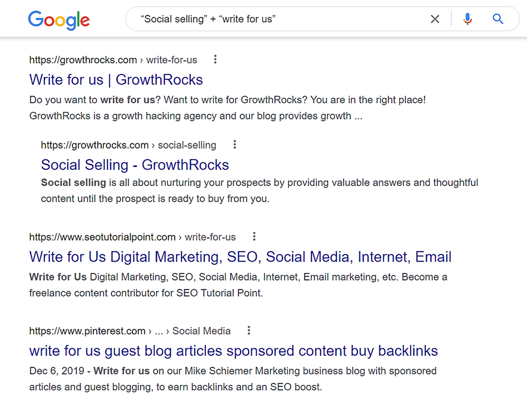Open 'Write for Us Digital Marketing, SEO' result
Screen dimensions: 527x420
point(240,257)
